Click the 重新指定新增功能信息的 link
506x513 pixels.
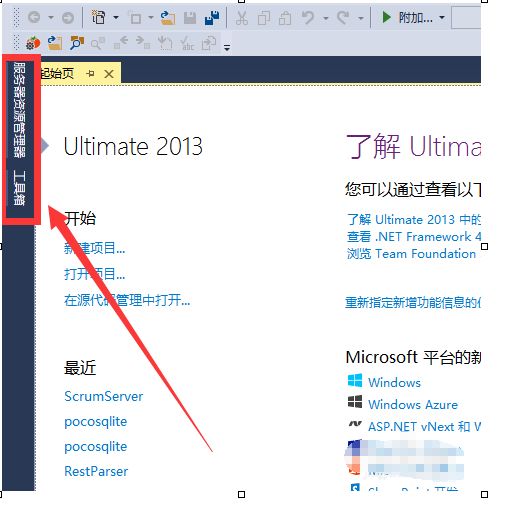tap(413, 302)
